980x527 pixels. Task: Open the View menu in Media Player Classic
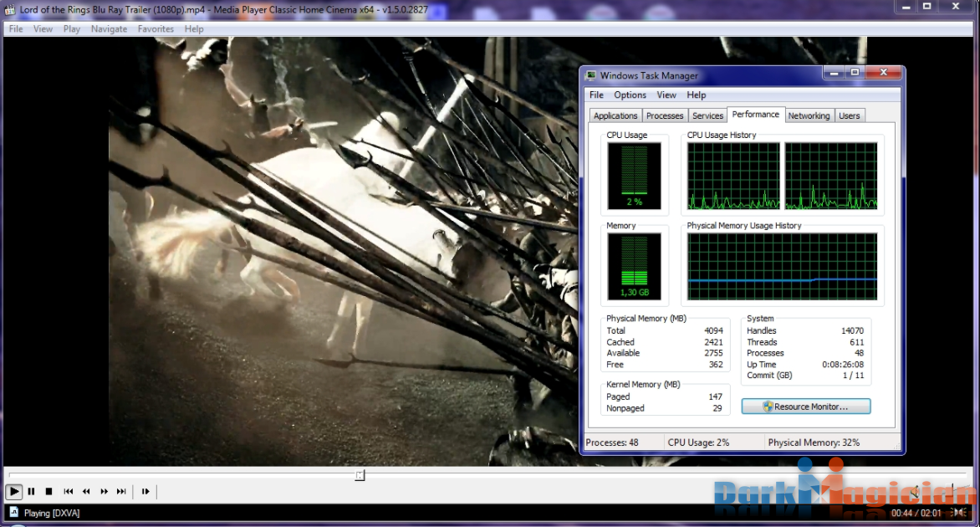coord(43,28)
